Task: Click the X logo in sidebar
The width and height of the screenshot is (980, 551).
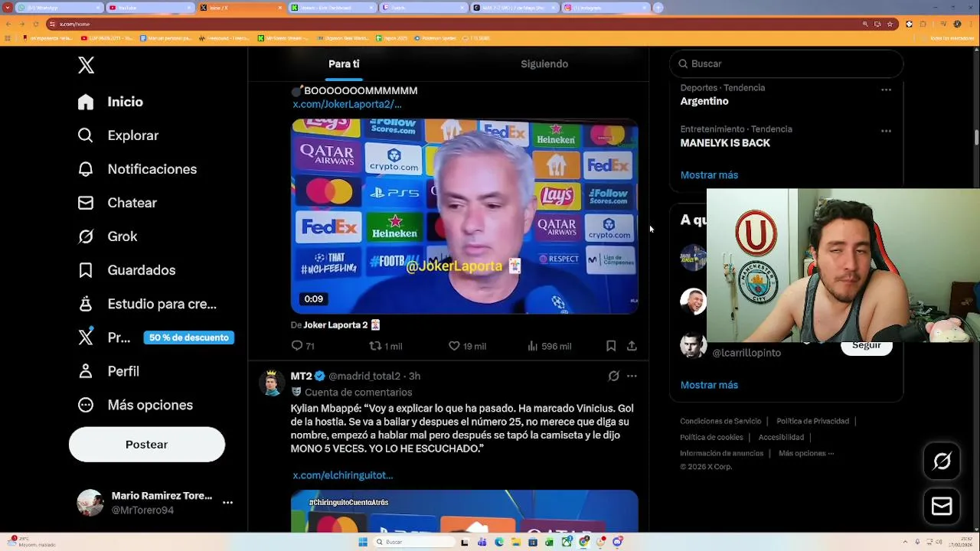Action: coord(86,66)
